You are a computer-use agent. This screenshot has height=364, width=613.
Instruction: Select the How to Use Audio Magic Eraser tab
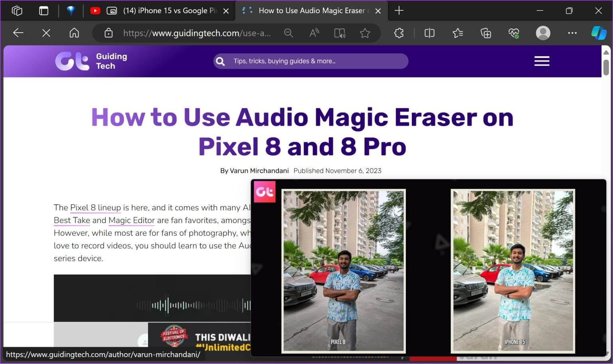click(x=312, y=11)
